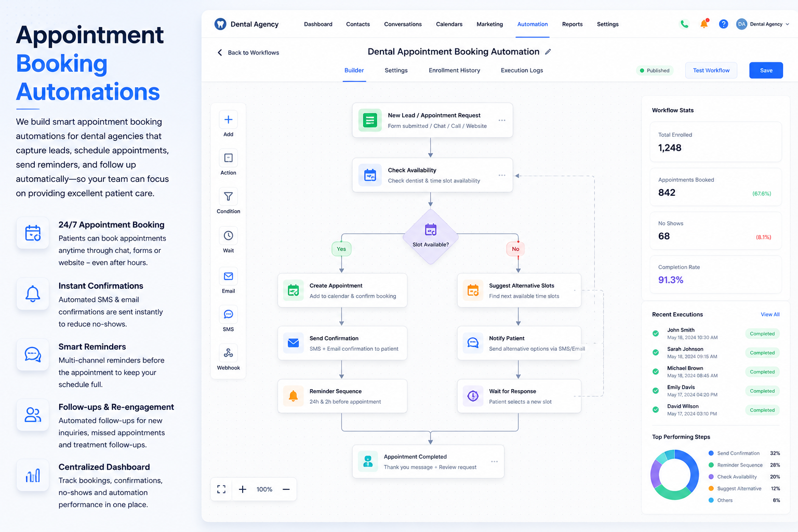Open options menu on Check Availability node
The width and height of the screenshot is (798, 532).
click(502, 175)
